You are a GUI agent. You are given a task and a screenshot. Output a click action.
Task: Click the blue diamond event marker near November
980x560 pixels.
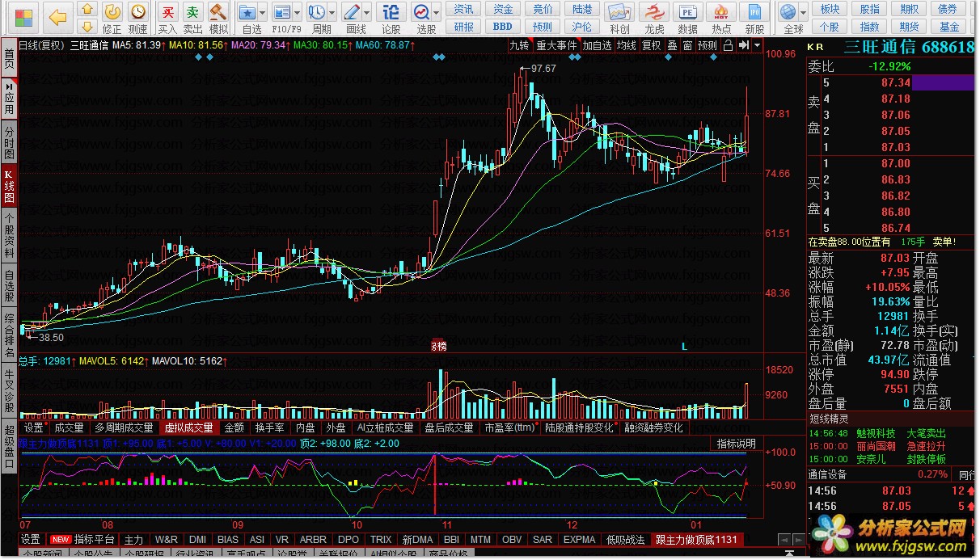tap(439, 58)
